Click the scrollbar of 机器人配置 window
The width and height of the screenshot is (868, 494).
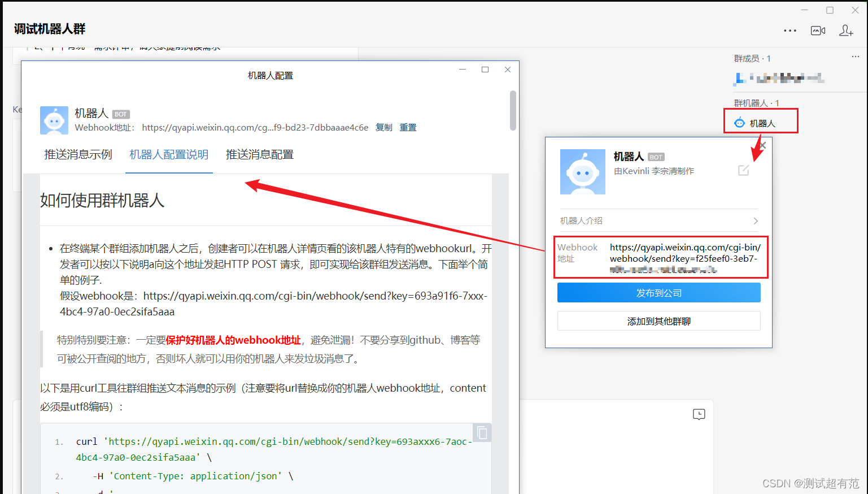(x=513, y=110)
